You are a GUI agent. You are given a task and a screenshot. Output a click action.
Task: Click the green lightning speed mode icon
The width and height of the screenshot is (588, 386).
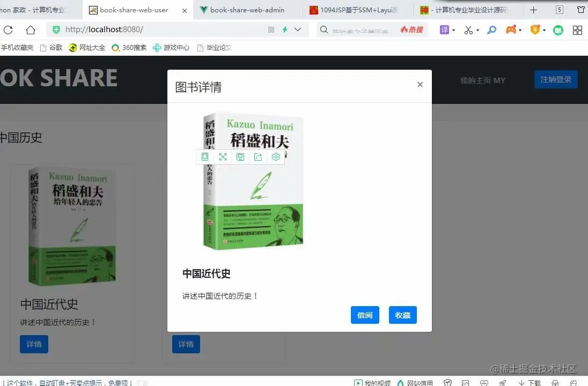point(285,29)
